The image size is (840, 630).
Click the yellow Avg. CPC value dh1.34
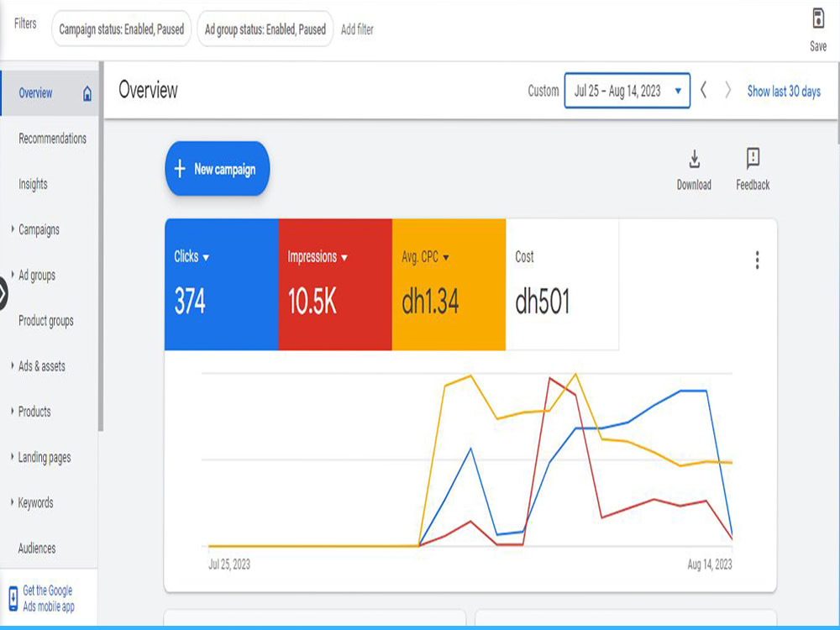pyautogui.click(x=430, y=301)
